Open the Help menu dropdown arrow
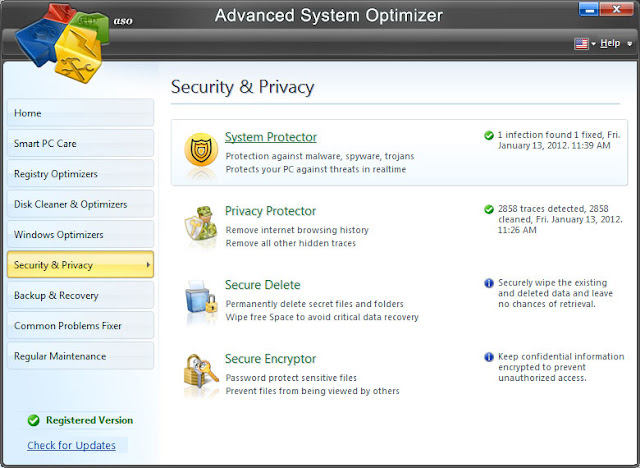This screenshot has height=468, width=640. click(629, 44)
